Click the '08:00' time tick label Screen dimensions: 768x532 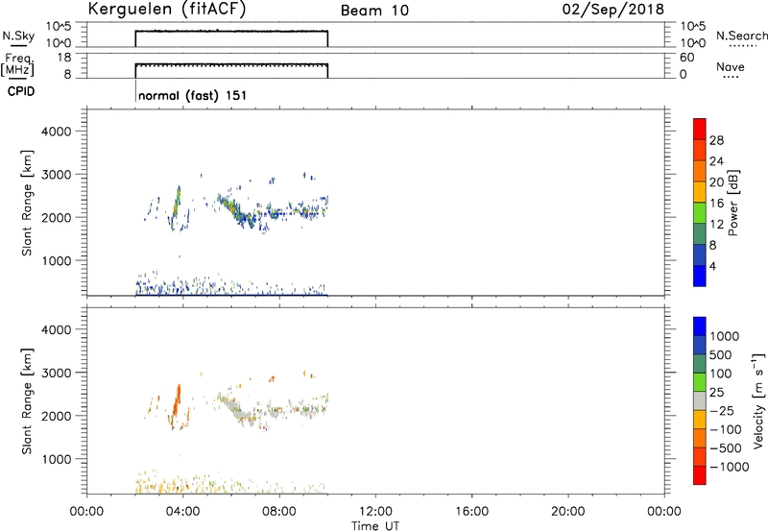(x=279, y=512)
